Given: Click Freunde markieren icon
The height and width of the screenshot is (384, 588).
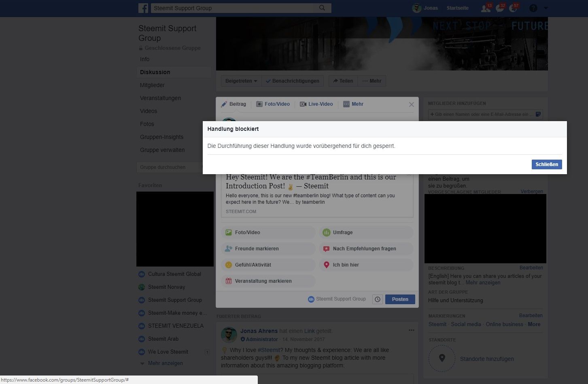Looking at the screenshot, I should (x=229, y=249).
